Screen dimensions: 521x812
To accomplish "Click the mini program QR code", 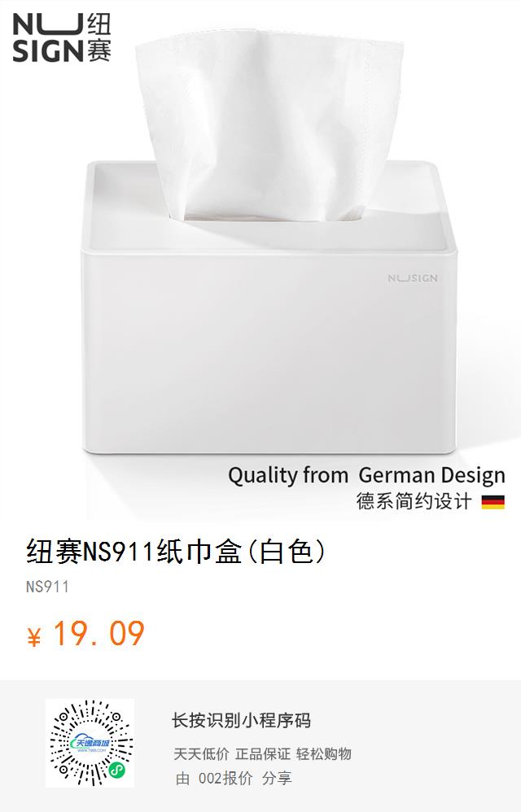I will pos(90,743).
